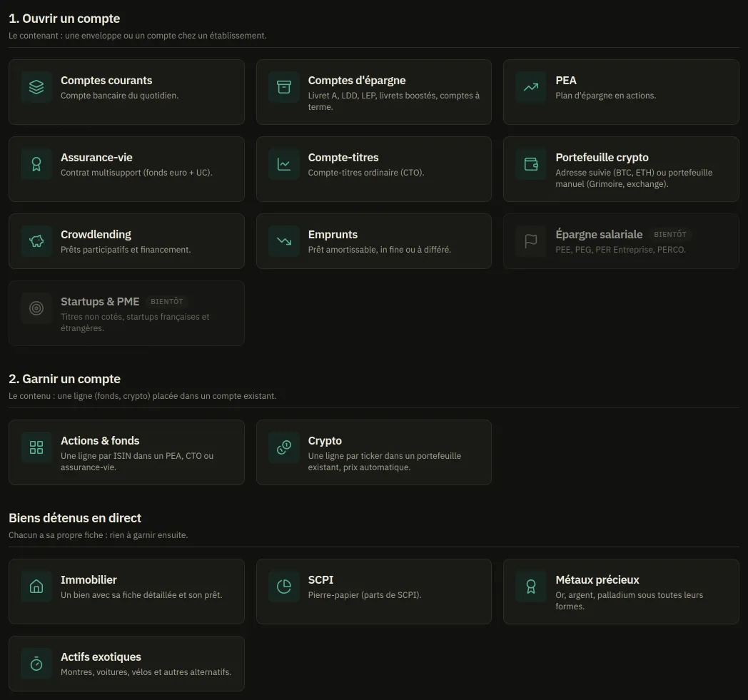This screenshot has height=700, width=748.
Task: Click the description 'Compte bancaire du quotidien.'
Action: pyautogui.click(x=120, y=96)
